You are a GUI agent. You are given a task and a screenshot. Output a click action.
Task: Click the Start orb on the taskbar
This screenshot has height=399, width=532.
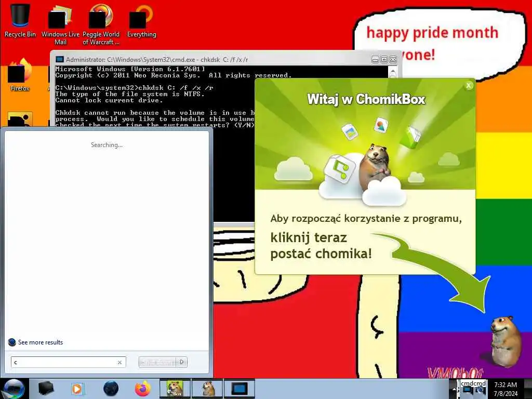14,389
